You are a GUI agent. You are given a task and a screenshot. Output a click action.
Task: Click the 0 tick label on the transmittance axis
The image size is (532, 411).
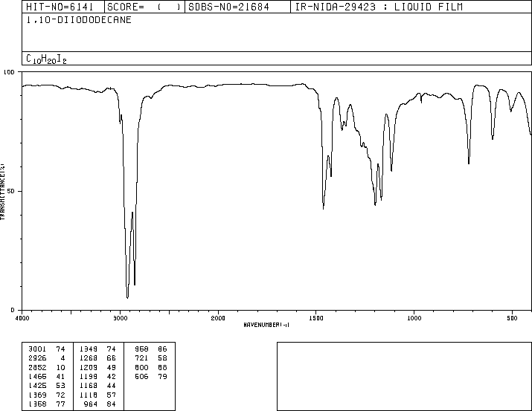click(x=13, y=310)
